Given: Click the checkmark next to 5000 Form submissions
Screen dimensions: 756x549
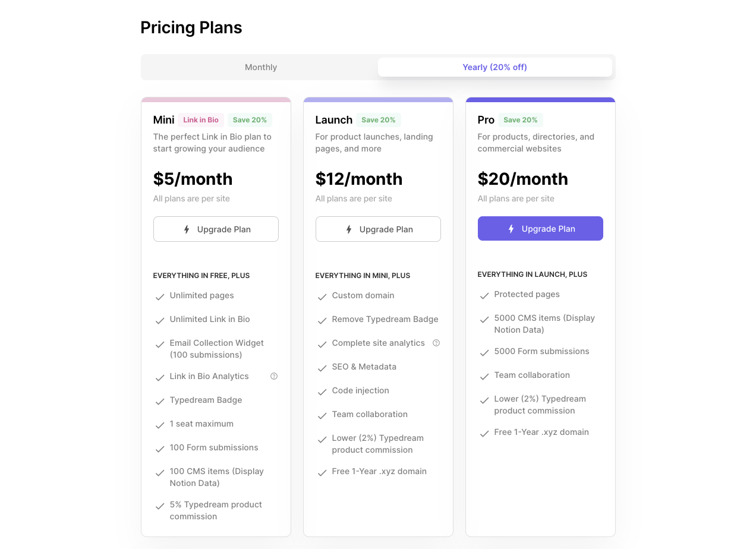Looking at the screenshot, I should 484,352.
